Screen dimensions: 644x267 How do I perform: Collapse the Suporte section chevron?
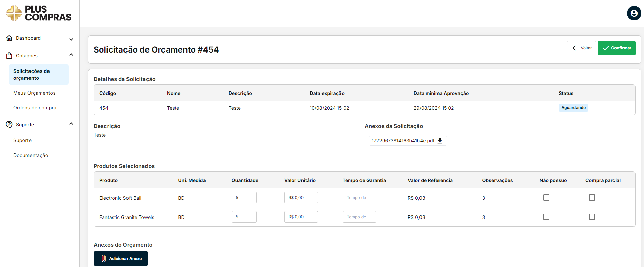click(x=71, y=124)
